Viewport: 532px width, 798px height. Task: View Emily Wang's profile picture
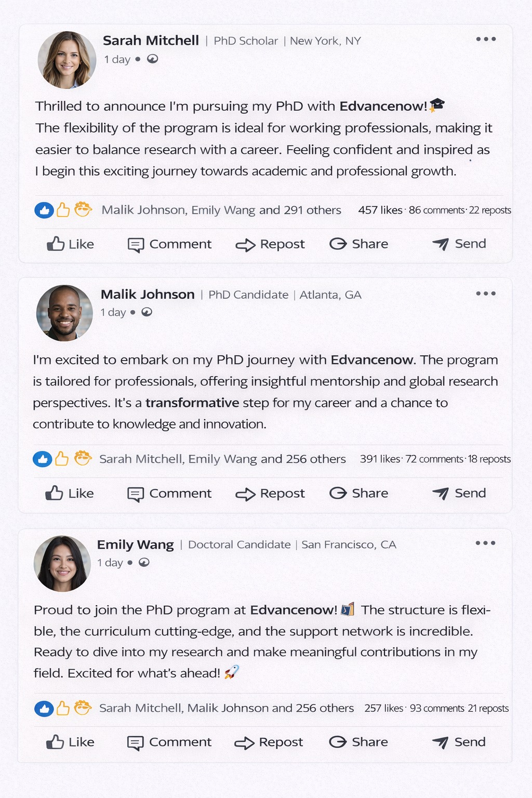tap(62, 564)
